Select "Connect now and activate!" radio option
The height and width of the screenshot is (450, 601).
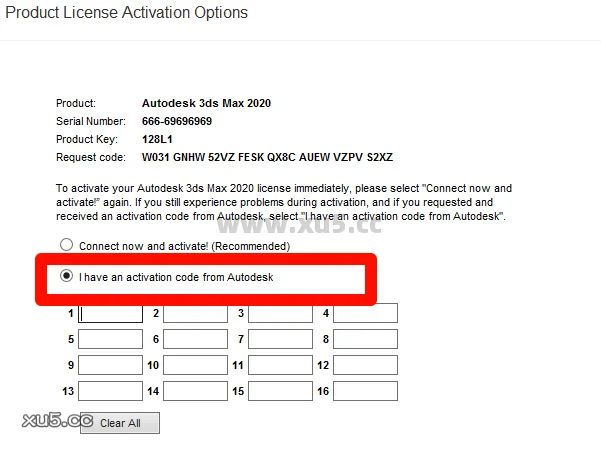pyautogui.click(x=67, y=245)
